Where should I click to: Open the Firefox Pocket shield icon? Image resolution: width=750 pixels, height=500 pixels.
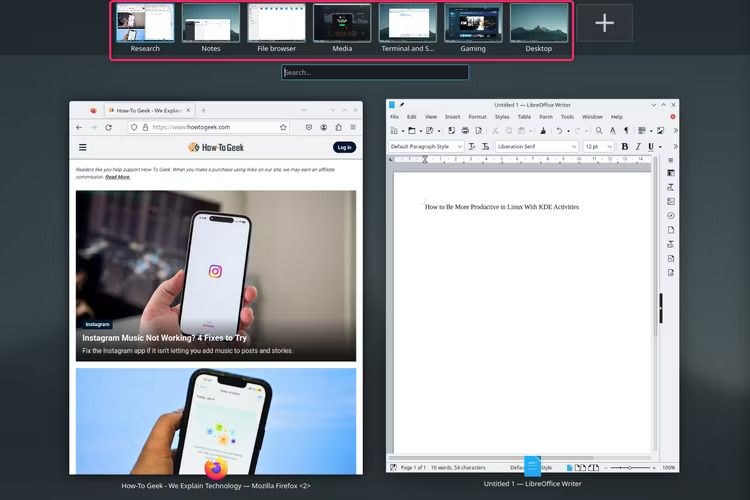point(309,127)
